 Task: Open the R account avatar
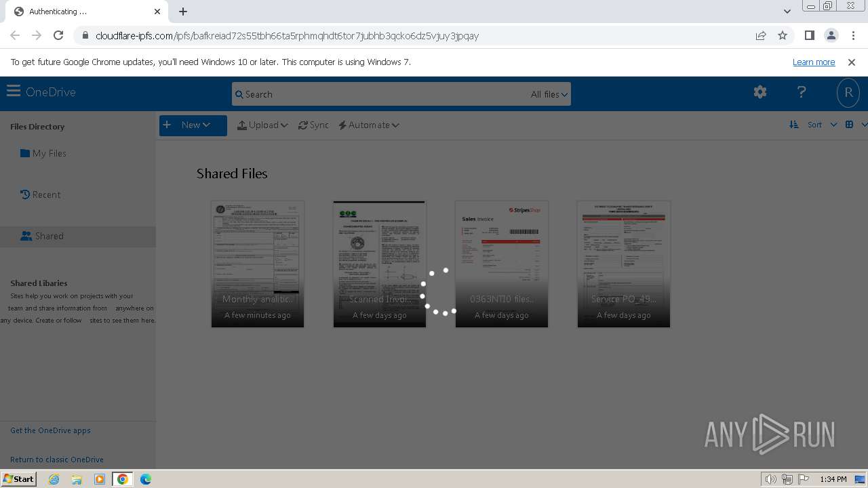coord(848,93)
